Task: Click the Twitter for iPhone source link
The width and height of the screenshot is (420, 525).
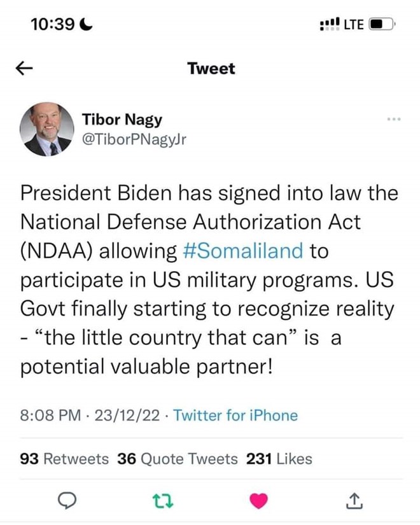Action: click(235, 416)
